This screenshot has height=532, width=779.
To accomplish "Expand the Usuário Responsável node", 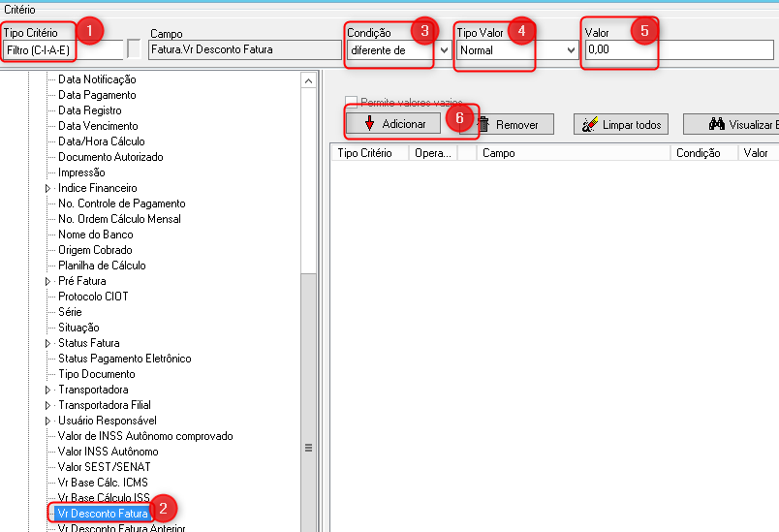I will pos(48,421).
